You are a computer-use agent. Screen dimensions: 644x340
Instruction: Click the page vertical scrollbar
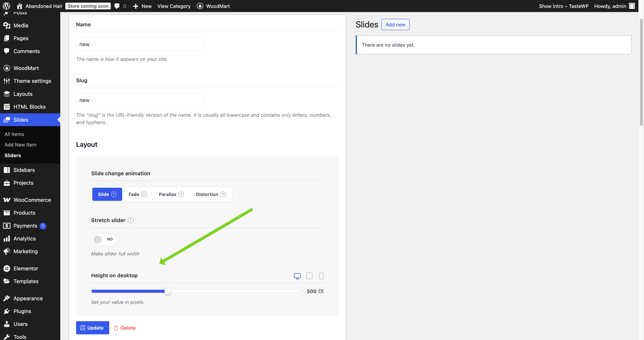coord(641,72)
